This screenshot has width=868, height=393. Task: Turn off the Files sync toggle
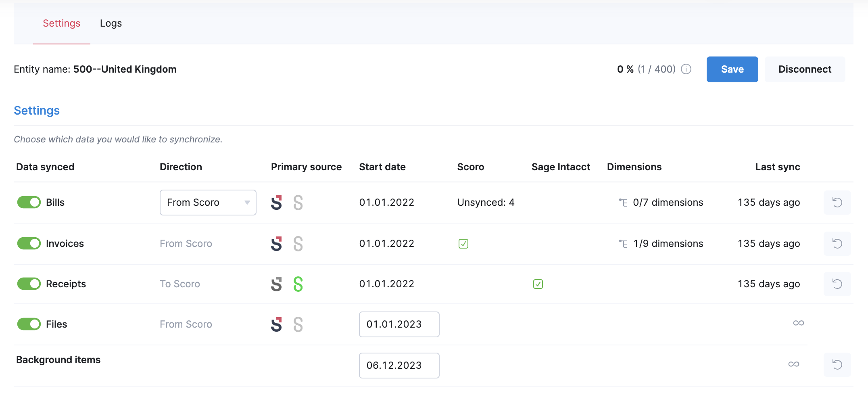pyautogui.click(x=29, y=324)
